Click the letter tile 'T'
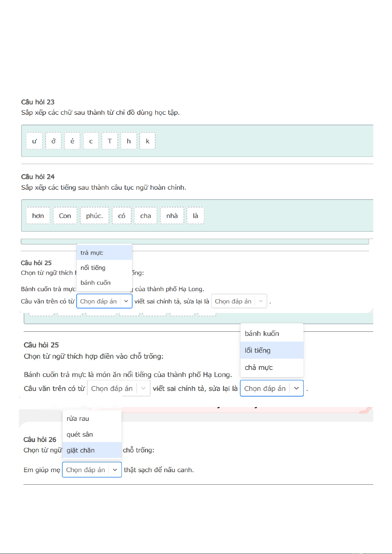The height and width of the screenshot is (554, 392). pyautogui.click(x=110, y=141)
